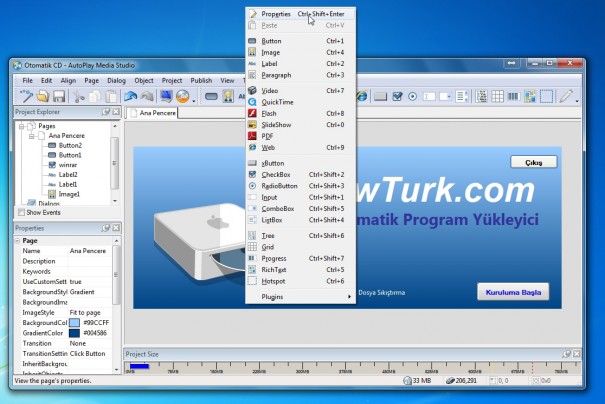Select Image1 in the project tree
This screenshot has height=404, width=605.
[69, 194]
